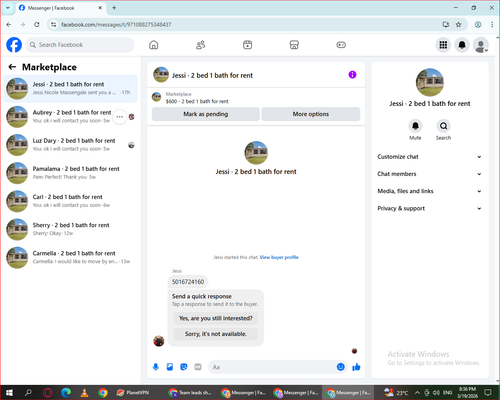Record a voice clip with microphone icon

[x=156, y=367]
